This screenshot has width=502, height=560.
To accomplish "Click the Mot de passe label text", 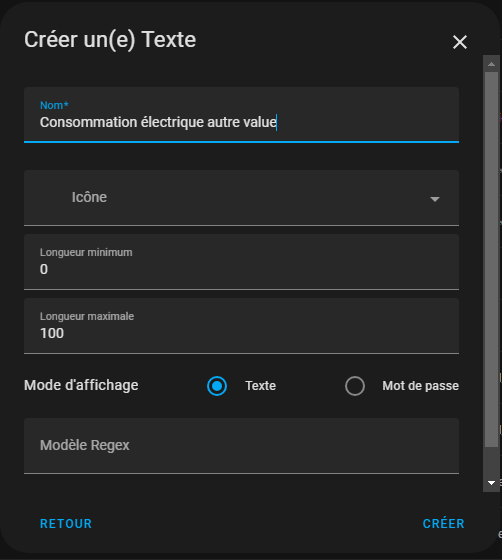I will 420,386.
